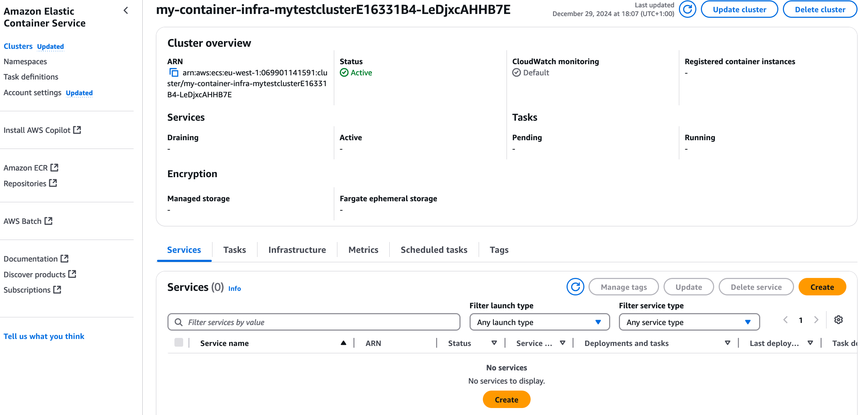Click Delete cluster button
The width and height of the screenshot is (868, 415).
click(x=820, y=9)
